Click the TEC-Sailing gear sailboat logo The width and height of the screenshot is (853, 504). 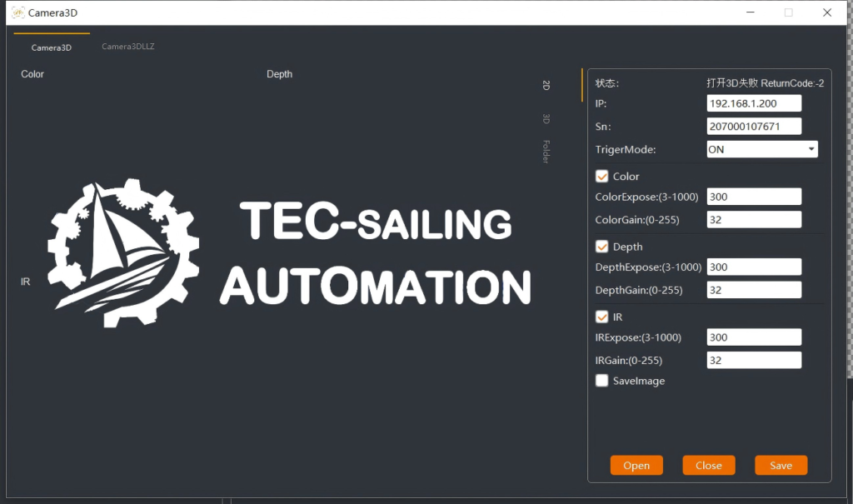pyautogui.click(x=122, y=253)
